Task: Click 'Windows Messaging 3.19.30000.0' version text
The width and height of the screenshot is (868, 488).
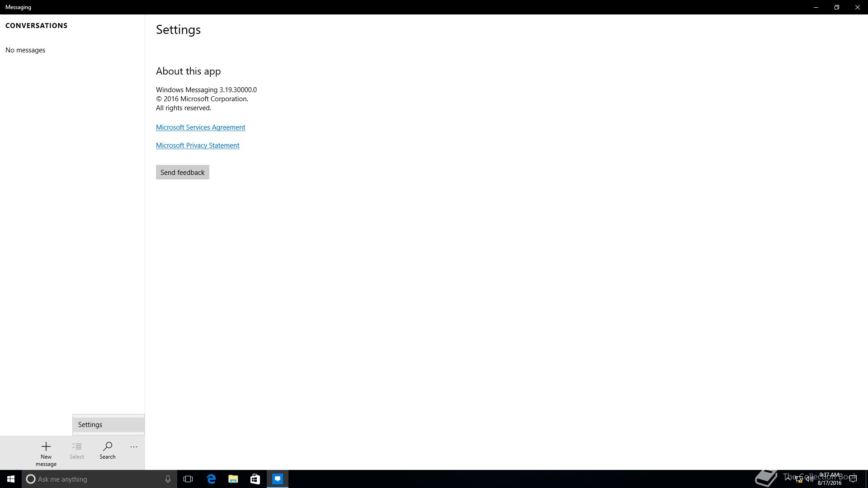Action: tap(206, 90)
